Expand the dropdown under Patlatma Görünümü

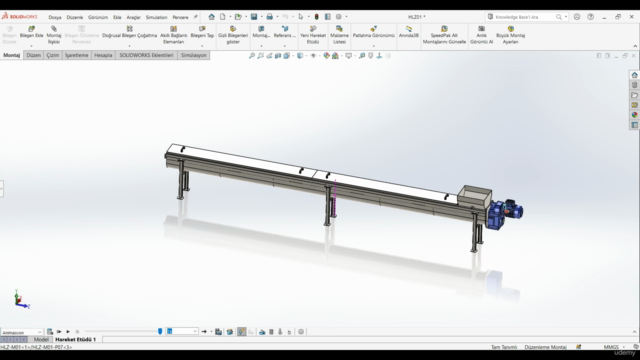(x=373, y=46)
